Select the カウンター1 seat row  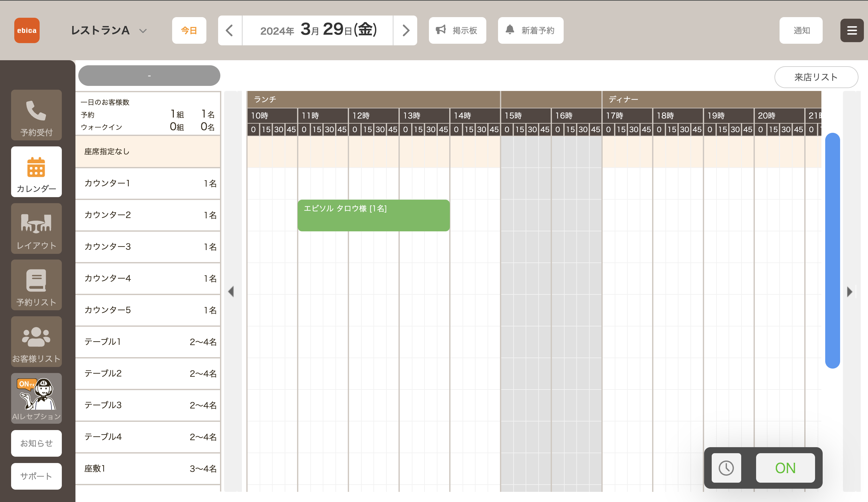[x=148, y=183]
